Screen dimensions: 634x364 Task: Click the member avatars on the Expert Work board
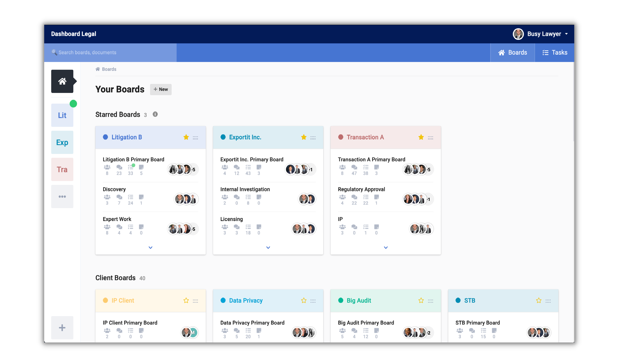pyautogui.click(x=183, y=229)
